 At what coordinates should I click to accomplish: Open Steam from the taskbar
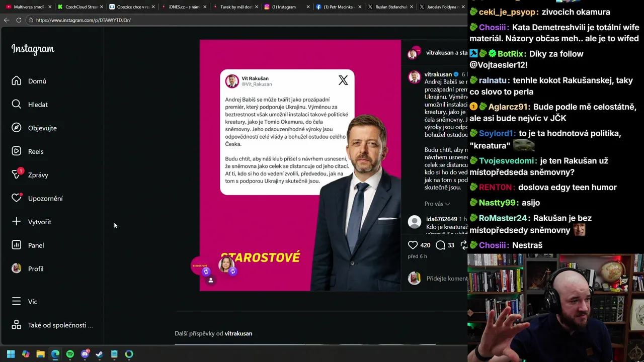100,354
